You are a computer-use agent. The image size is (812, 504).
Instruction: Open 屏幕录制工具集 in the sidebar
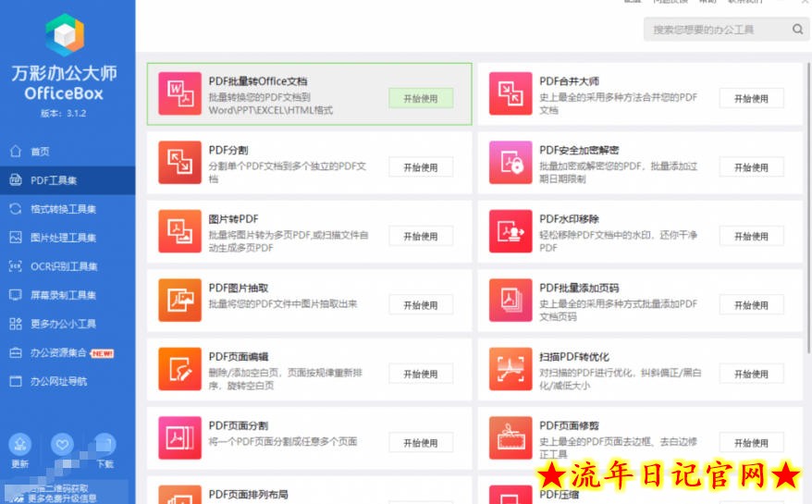click(x=68, y=295)
